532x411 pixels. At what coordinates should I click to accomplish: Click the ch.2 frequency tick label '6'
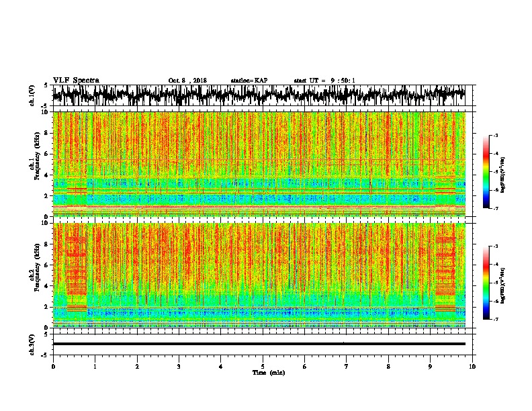pyautogui.click(x=47, y=265)
